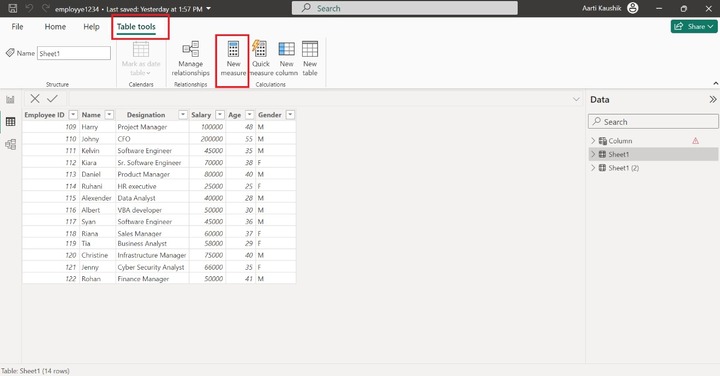Select the Column table item
Viewport: 720px width, 376px height.
(x=620, y=141)
